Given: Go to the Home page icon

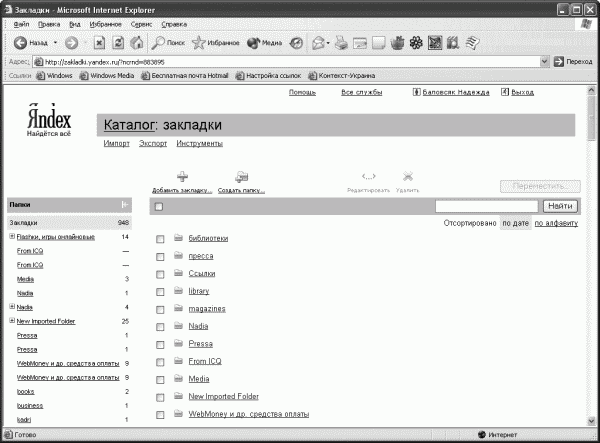Looking at the screenshot, I should click(137, 43).
